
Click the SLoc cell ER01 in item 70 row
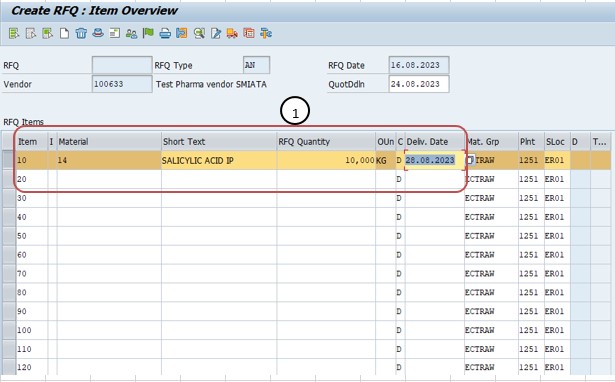point(557,273)
